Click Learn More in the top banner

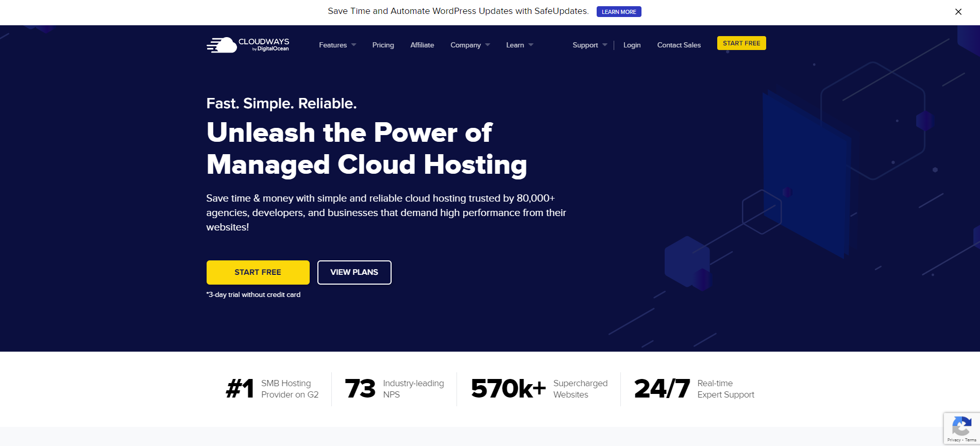point(619,12)
